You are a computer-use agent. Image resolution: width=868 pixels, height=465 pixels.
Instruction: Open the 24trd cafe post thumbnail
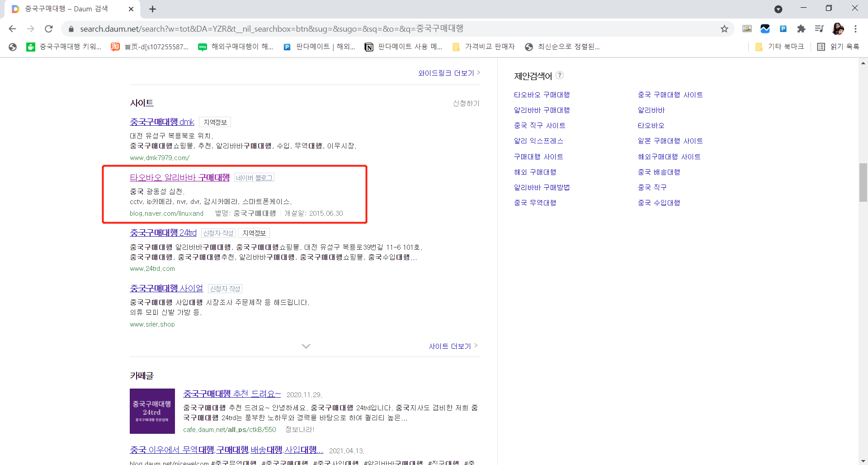pyautogui.click(x=152, y=411)
